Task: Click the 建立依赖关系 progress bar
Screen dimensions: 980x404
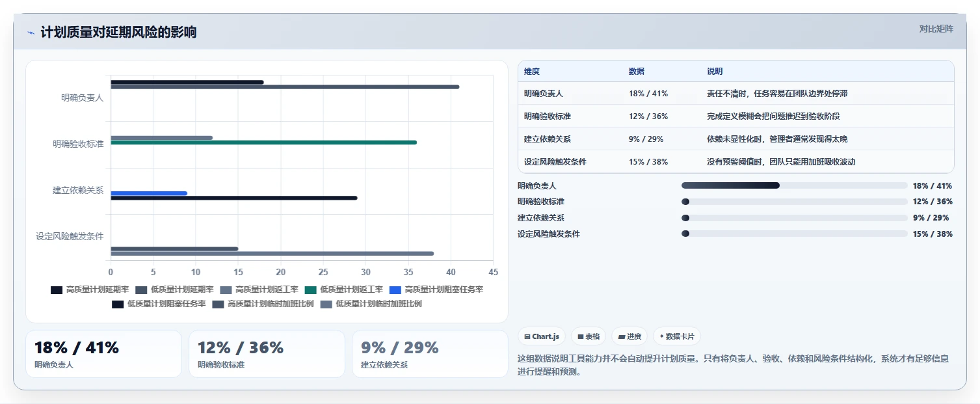Action: (x=794, y=218)
